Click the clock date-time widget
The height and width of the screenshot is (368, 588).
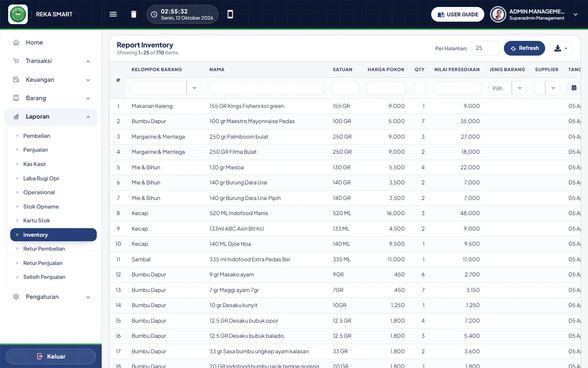click(183, 14)
